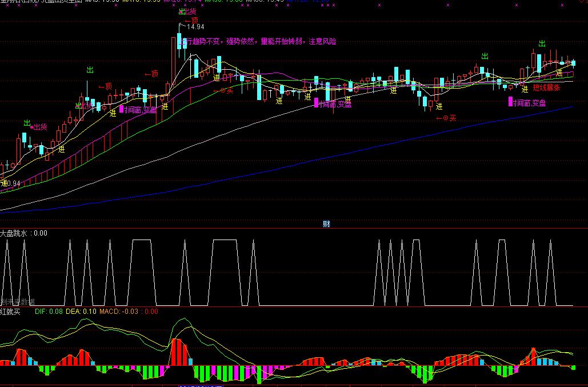Select the ←⊙买 buy marker near the right dip
588x387 pixels.
pos(446,118)
